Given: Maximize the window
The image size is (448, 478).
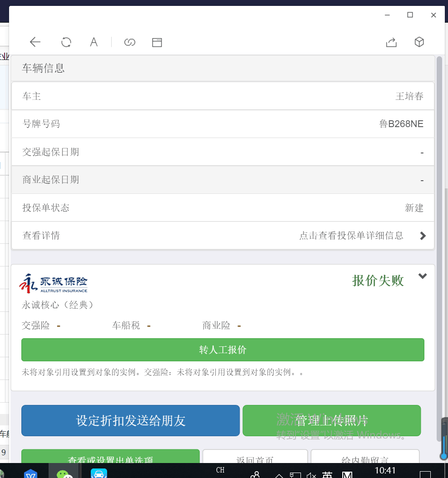Looking at the screenshot, I should [x=410, y=15].
